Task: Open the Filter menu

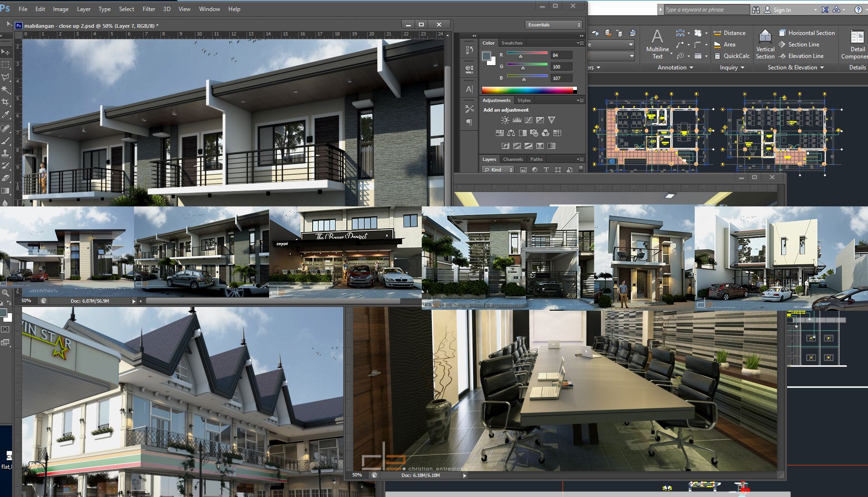Action: (149, 9)
